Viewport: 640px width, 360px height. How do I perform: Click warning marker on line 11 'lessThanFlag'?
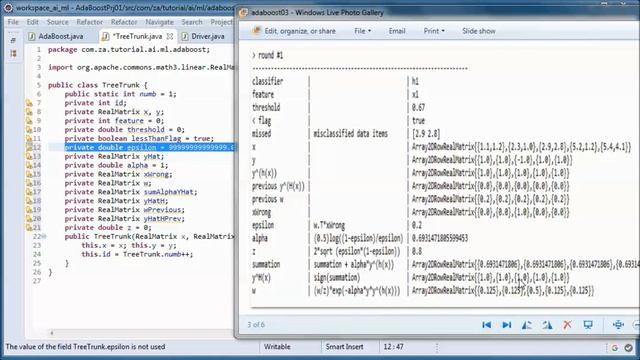tap(29, 138)
